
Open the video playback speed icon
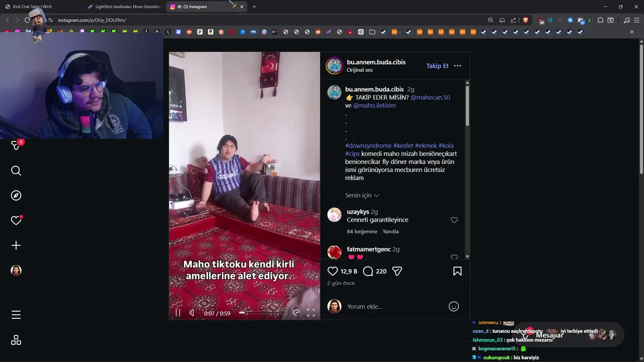(x=296, y=313)
